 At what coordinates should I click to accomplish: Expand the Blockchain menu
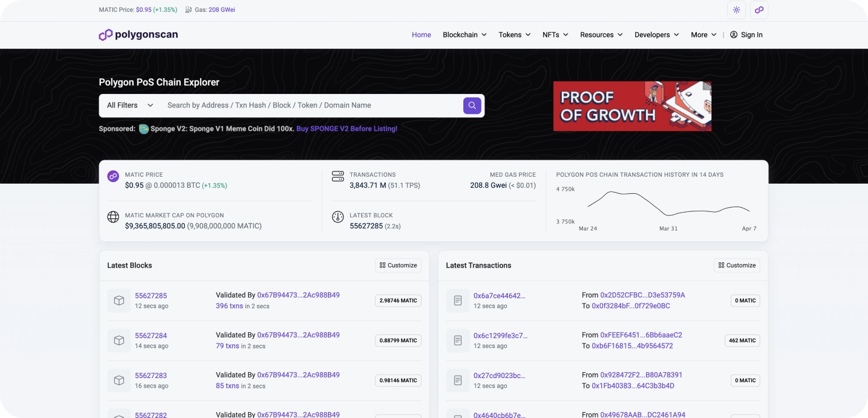[x=464, y=35]
